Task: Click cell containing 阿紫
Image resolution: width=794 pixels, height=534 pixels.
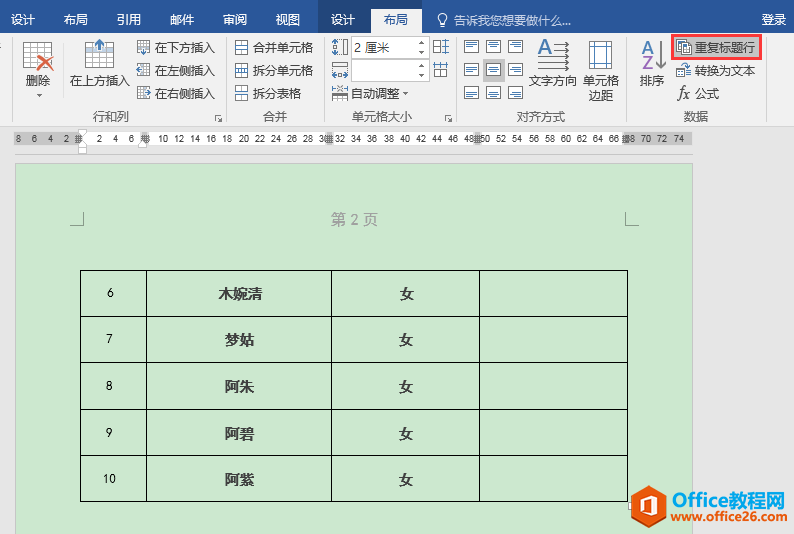Action: [x=239, y=479]
